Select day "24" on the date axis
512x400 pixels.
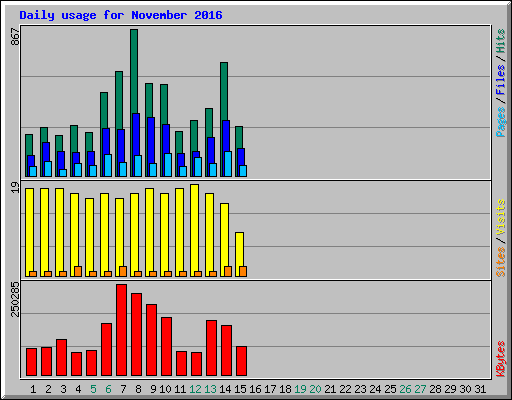pyautogui.click(x=375, y=389)
